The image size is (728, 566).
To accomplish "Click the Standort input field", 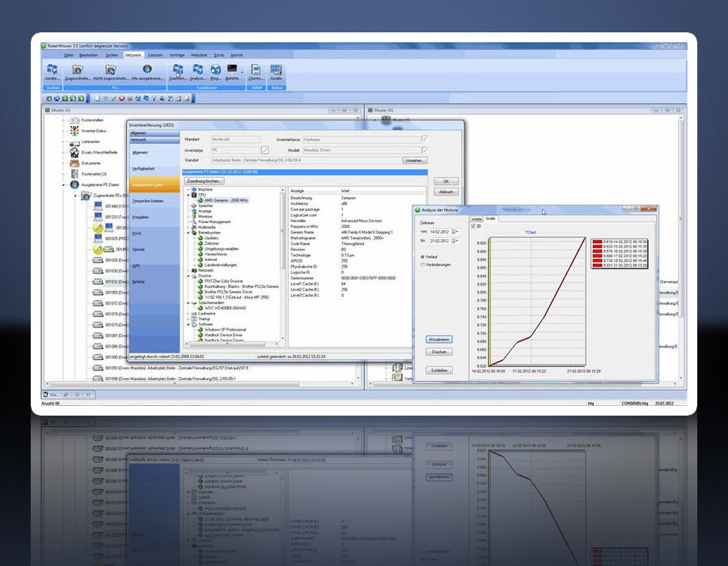I will (306, 160).
